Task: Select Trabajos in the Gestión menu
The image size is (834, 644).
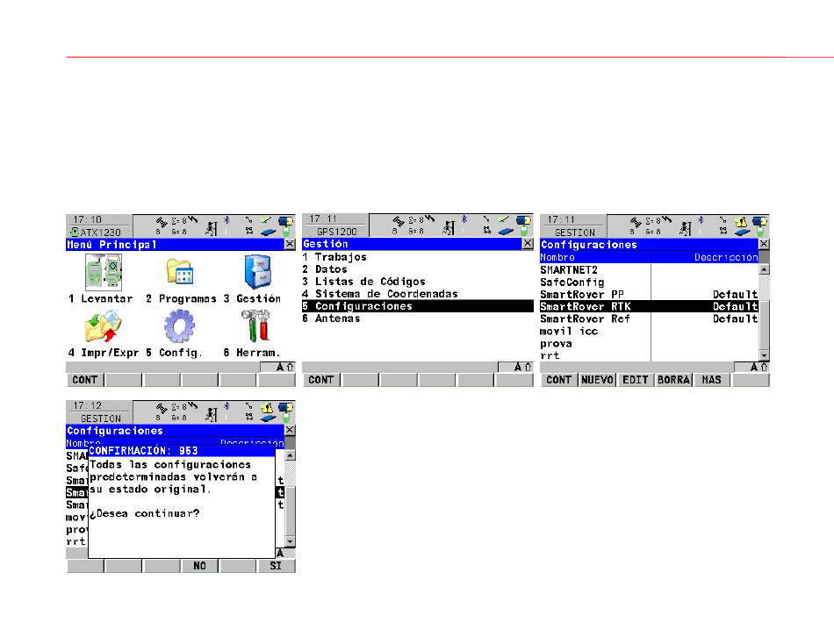Action: (341, 257)
